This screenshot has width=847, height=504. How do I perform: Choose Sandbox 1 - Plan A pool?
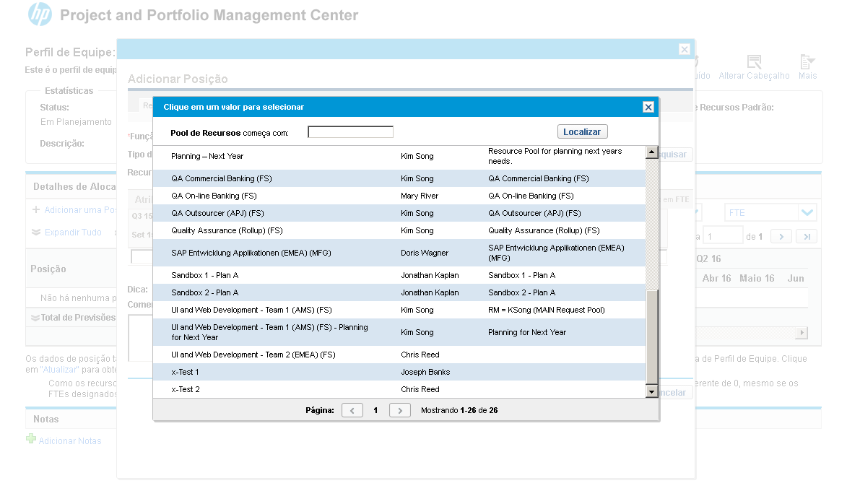click(x=204, y=275)
